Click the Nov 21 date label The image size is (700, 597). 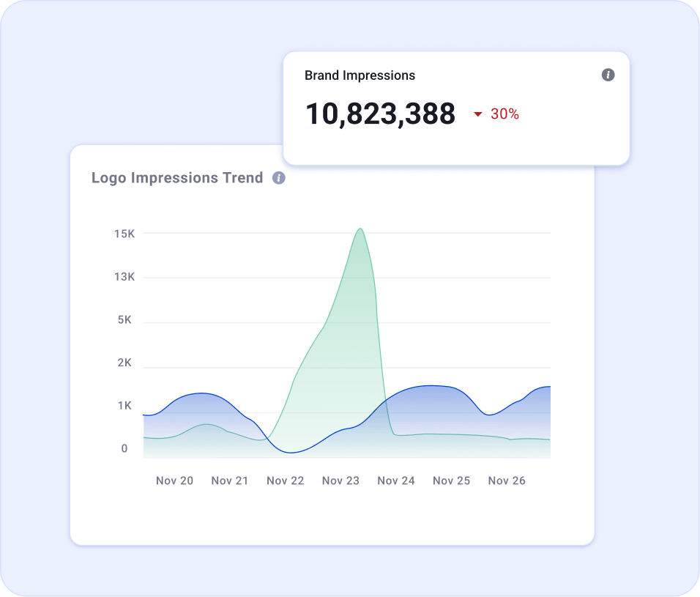pyautogui.click(x=230, y=481)
